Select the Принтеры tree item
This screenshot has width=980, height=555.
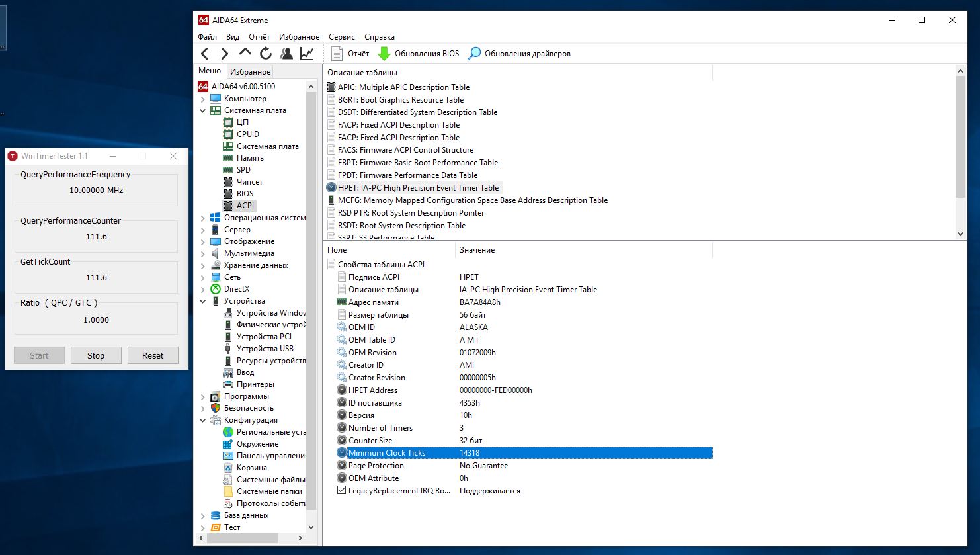255,384
